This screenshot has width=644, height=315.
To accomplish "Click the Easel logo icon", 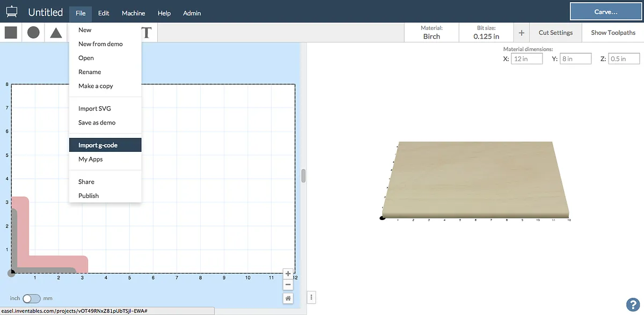I will (x=11, y=12).
